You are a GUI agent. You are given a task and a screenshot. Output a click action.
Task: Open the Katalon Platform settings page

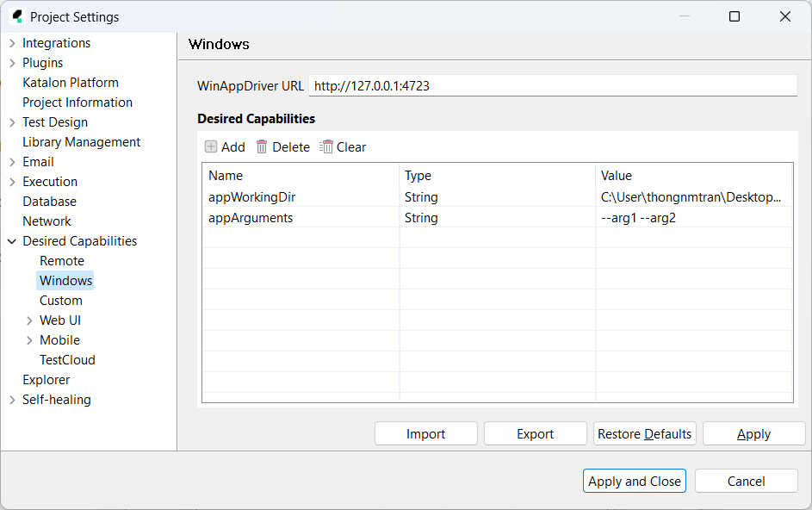71,83
